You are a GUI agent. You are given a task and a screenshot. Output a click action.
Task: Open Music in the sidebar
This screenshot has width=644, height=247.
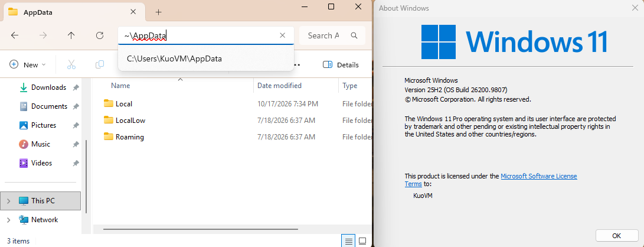tap(41, 144)
